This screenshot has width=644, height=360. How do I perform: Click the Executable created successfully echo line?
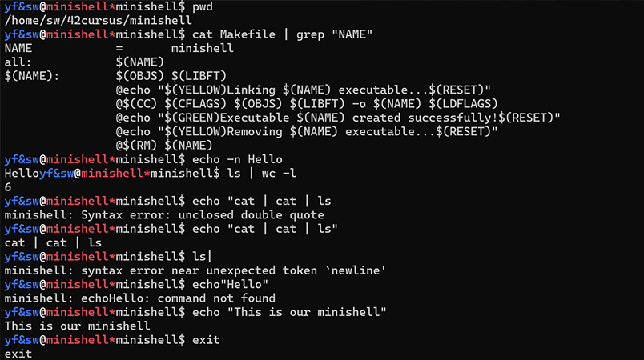point(338,118)
